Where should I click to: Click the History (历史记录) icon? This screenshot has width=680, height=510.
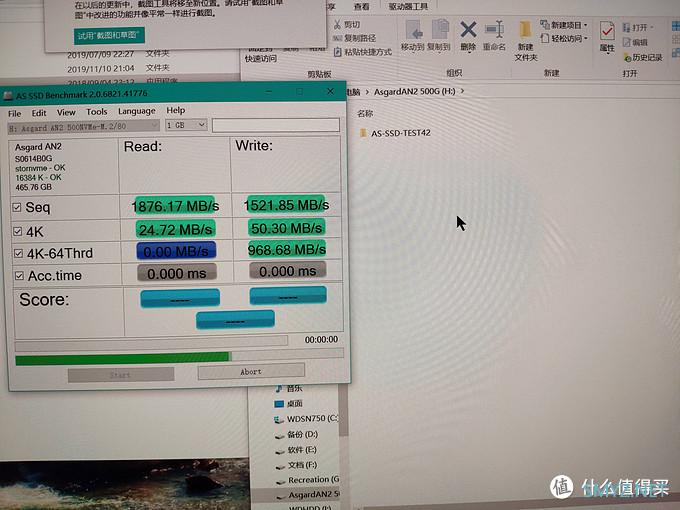(627, 57)
